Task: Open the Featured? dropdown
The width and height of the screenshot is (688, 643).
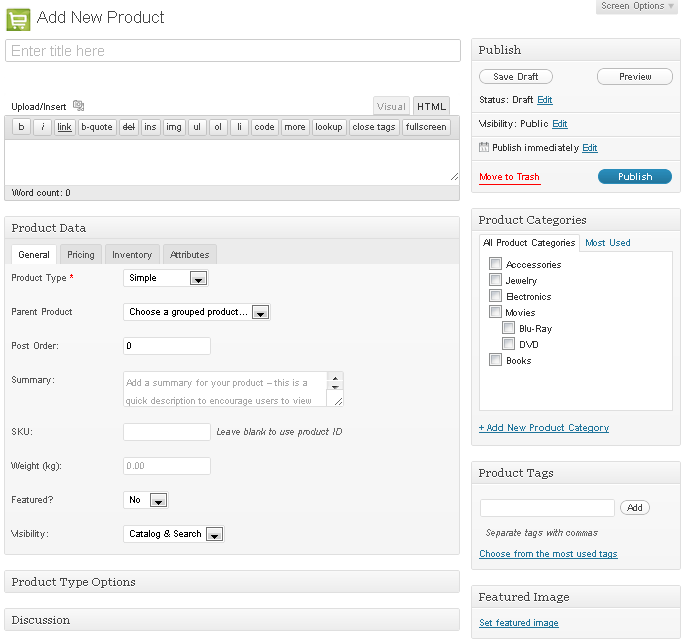Action: tap(146, 500)
